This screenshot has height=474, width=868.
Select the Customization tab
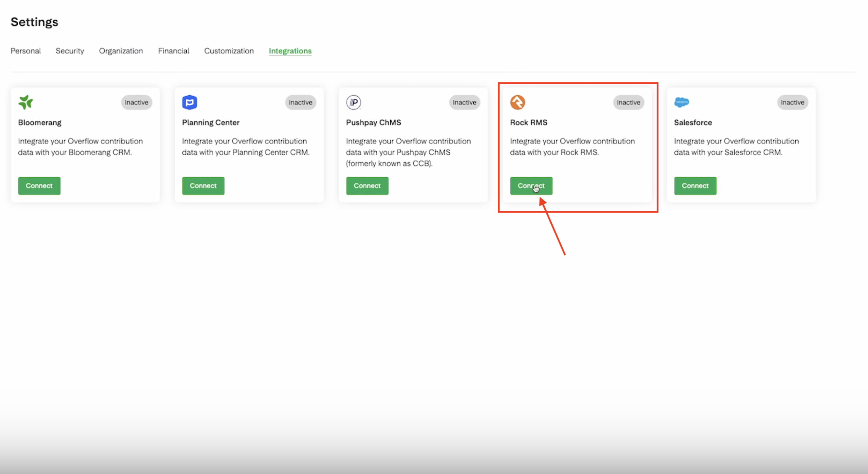[229, 51]
